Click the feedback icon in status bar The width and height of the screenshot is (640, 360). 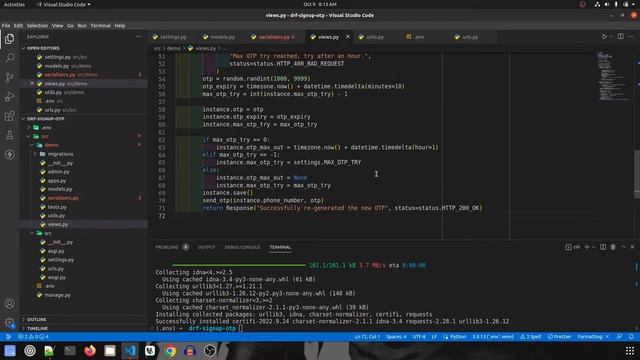620,337
